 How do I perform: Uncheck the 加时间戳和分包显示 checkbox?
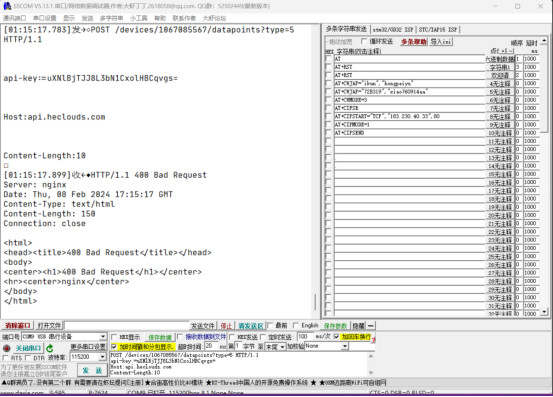pyautogui.click(x=114, y=347)
